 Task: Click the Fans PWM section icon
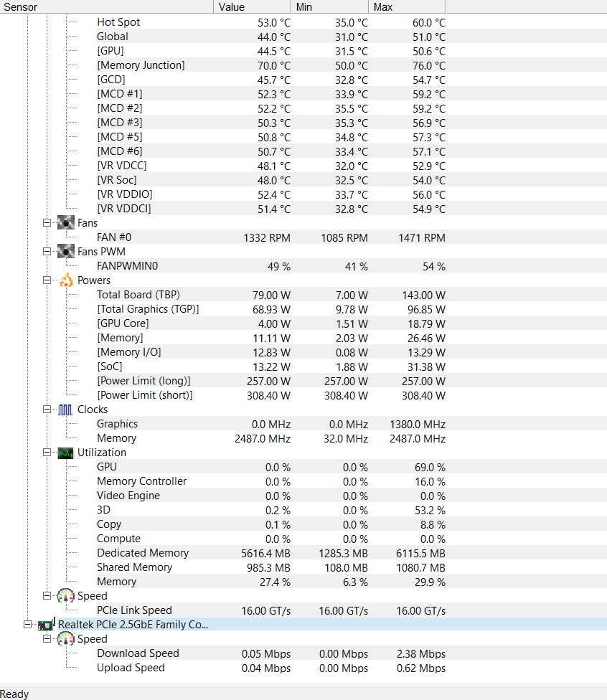pyautogui.click(x=65, y=251)
